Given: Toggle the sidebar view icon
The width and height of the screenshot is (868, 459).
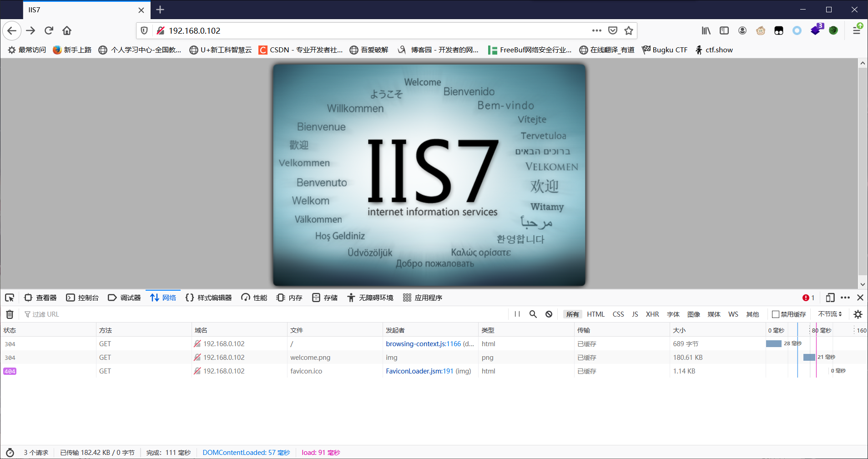Looking at the screenshot, I should click(724, 30).
